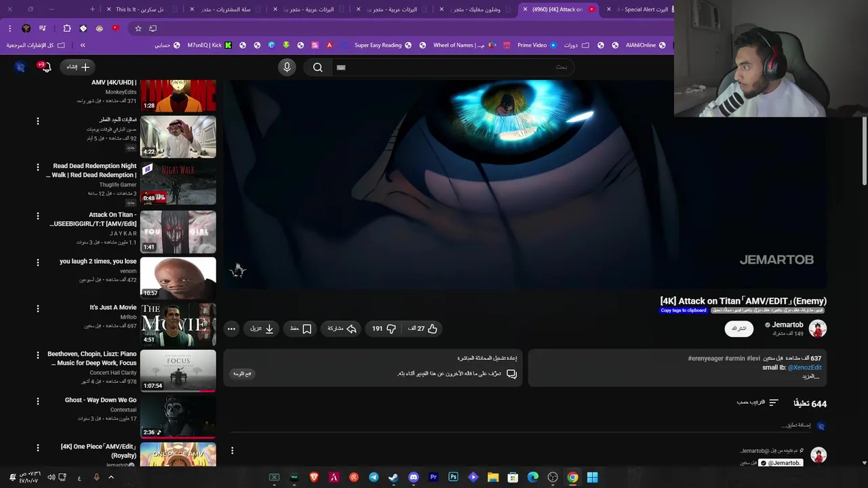The width and height of the screenshot is (868, 488).
Task: Open the @XenozEdit link in description
Action: (x=805, y=367)
